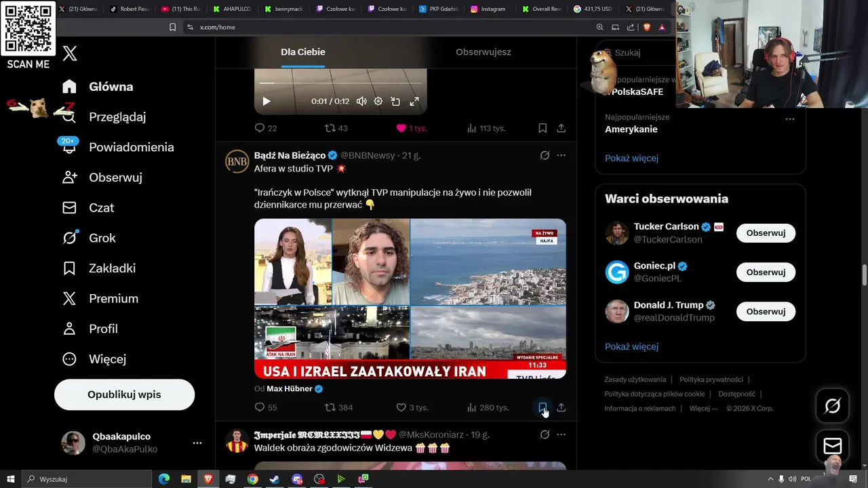The image size is (868, 488).
Task: Open Grok in the sidebar
Action: coord(89,238)
